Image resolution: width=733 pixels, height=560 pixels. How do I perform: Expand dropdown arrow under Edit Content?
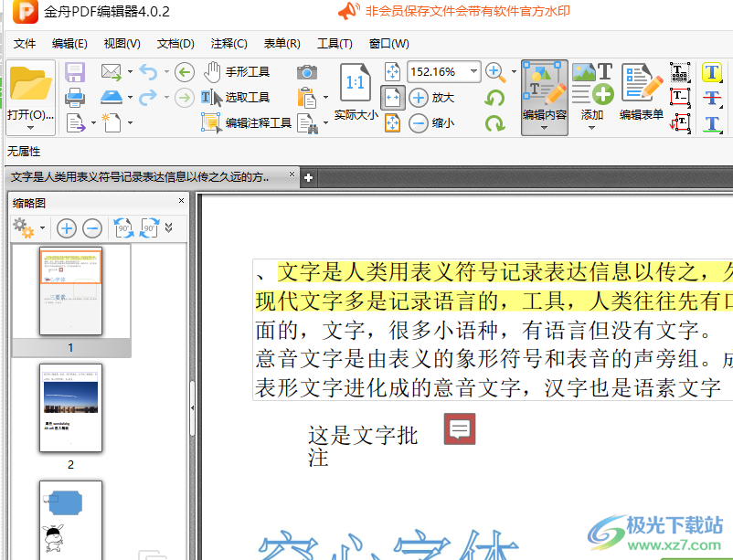[x=544, y=128]
